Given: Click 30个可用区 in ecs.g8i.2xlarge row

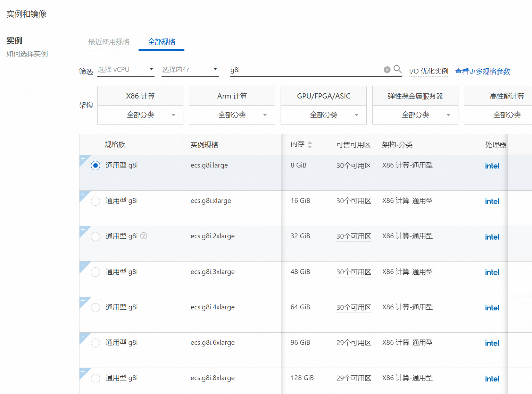Looking at the screenshot, I should point(354,237).
